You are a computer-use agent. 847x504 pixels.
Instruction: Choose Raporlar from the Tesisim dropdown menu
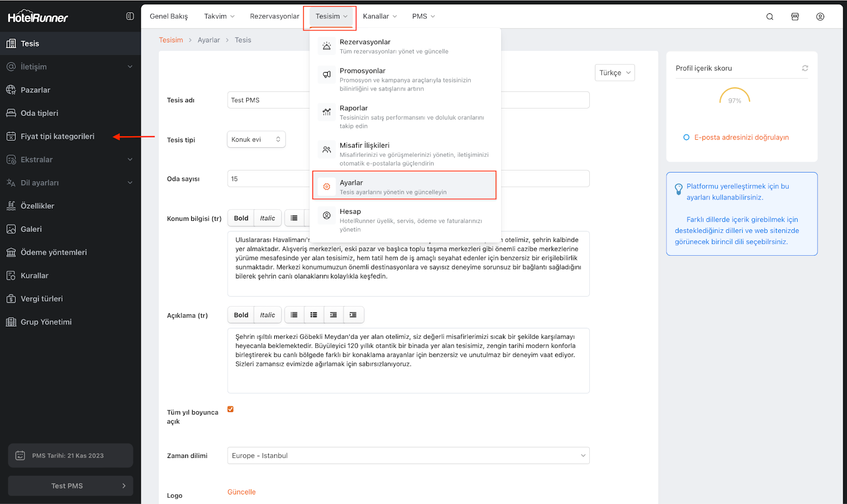354,109
